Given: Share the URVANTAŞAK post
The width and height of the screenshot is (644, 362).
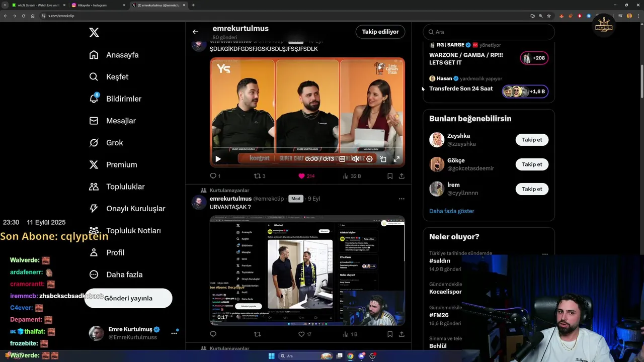Looking at the screenshot, I should coord(401,334).
